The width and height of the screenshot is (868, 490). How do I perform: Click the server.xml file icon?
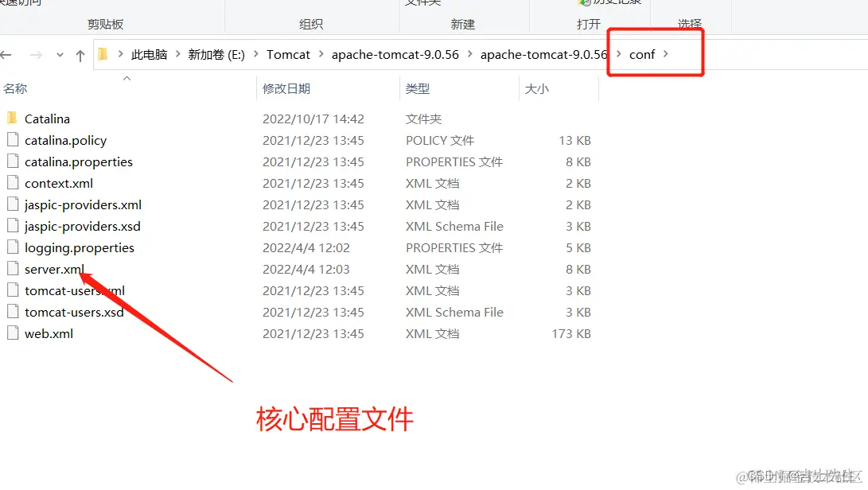coord(13,269)
